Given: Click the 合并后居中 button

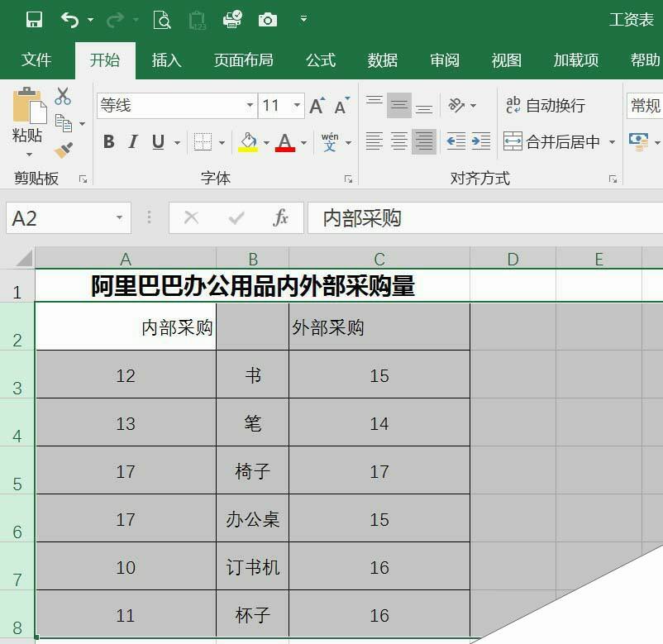Looking at the screenshot, I should (551, 141).
